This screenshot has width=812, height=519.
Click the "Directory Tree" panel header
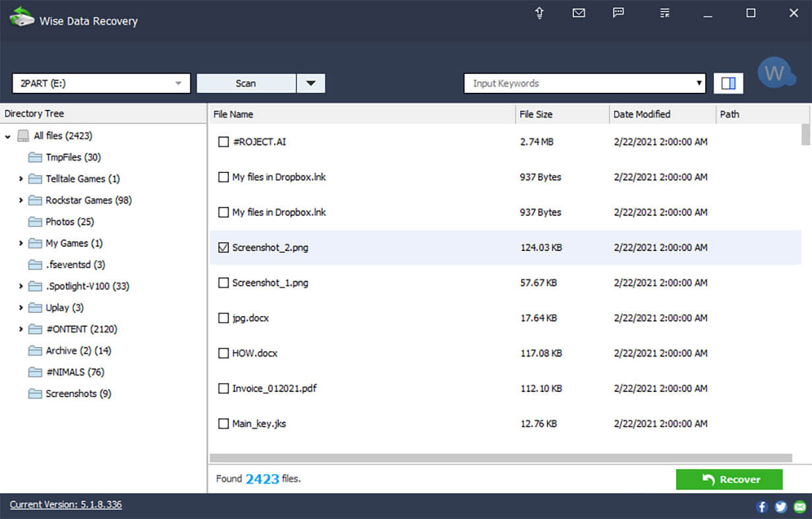[34, 113]
